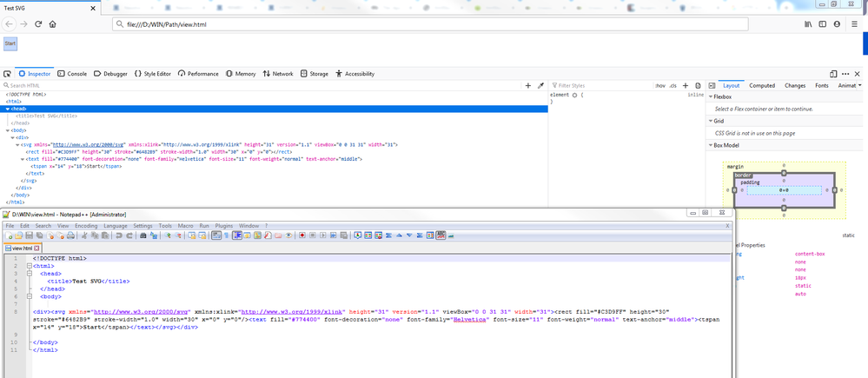Image resolution: width=868 pixels, height=378 pixels.
Task: Select the Changes sidebar tab
Action: 795,86
